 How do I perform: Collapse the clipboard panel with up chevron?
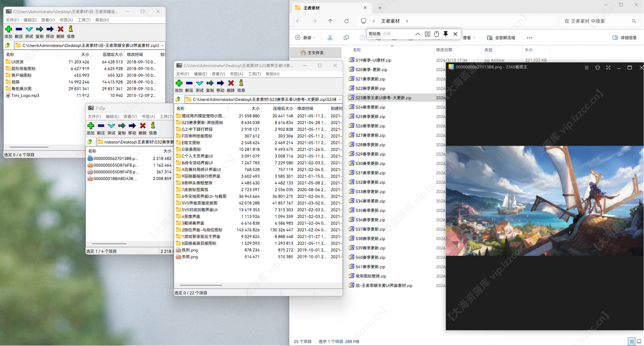click(418, 34)
